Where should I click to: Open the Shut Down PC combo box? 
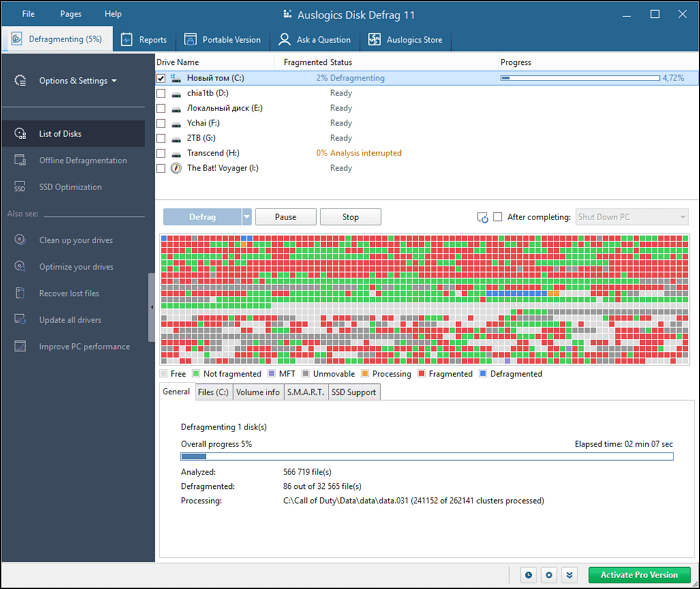[x=632, y=217]
